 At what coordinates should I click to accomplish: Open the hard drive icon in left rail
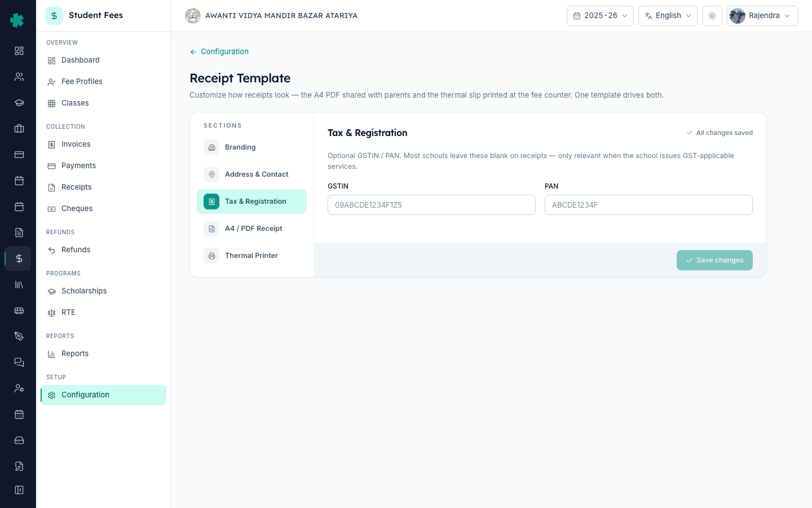[x=19, y=440]
